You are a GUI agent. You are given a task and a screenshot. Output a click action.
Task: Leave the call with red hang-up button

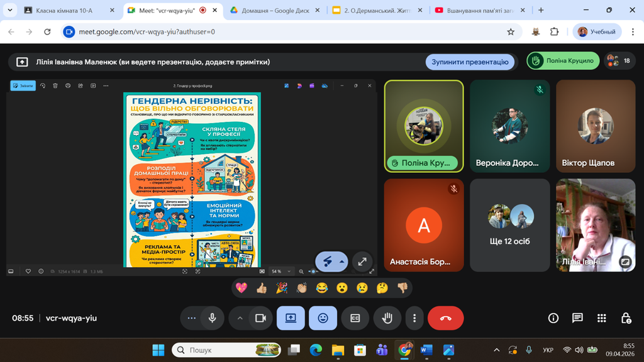coord(445,318)
